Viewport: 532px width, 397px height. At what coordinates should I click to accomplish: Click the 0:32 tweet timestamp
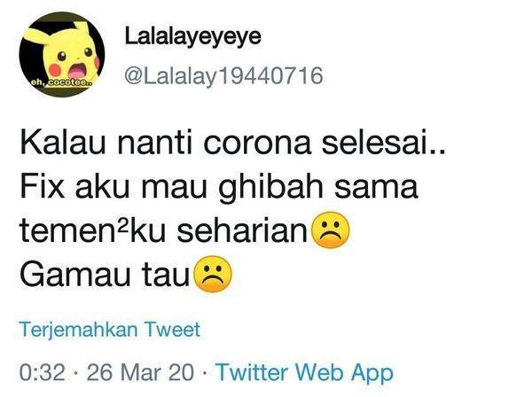click(42, 372)
